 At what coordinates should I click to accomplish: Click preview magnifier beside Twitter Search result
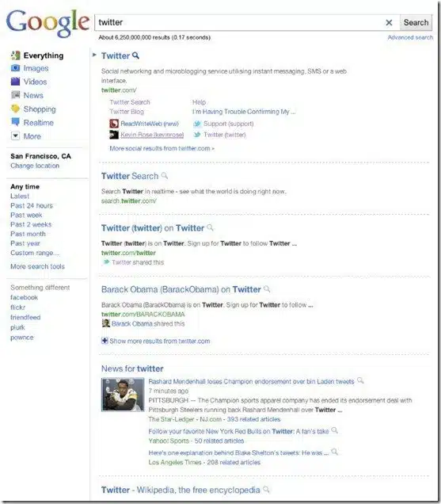[x=165, y=176]
